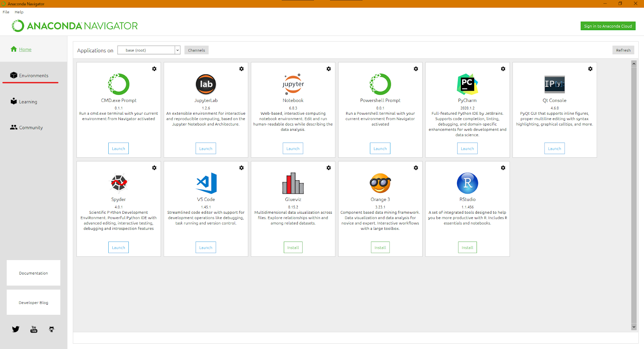Click the PyCharm PC logo
The height and width of the screenshot is (349, 644).
tap(467, 84)
